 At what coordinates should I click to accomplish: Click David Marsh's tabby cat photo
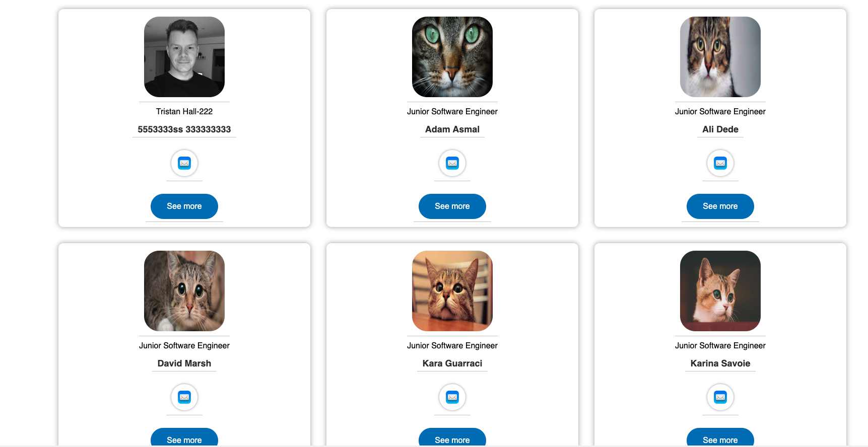click(184, 291)
